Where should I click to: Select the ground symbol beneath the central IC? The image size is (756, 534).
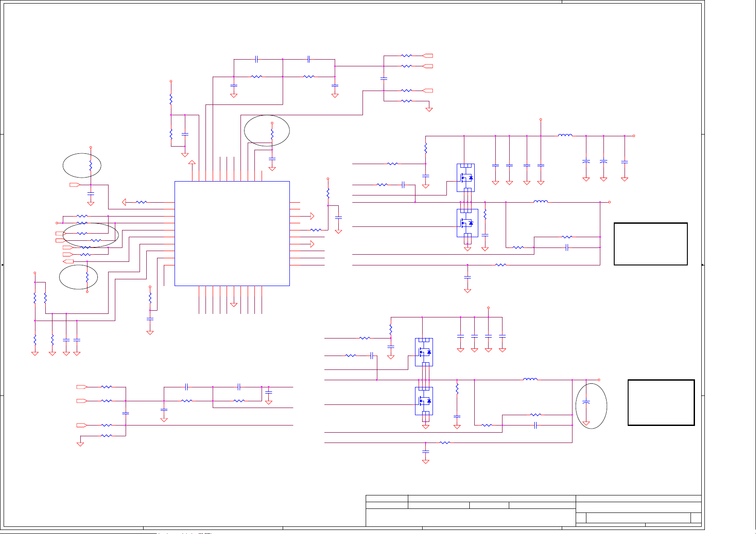pos(233,304)
